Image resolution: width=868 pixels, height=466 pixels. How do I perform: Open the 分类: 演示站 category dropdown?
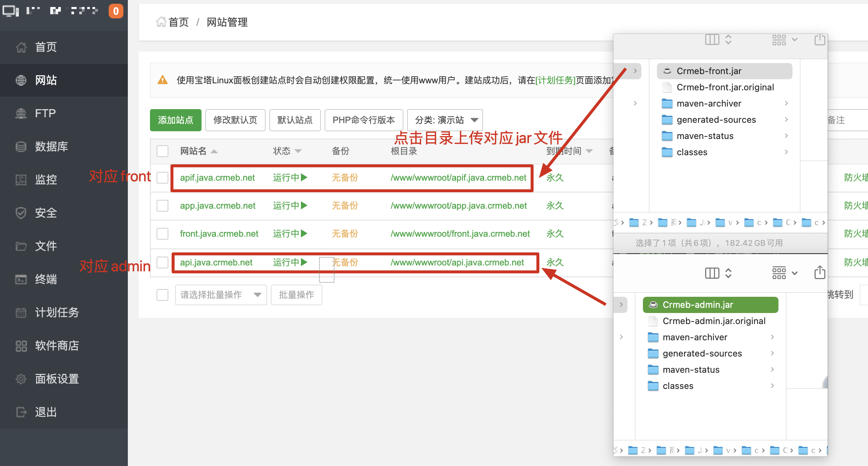[x=444, y=120]
